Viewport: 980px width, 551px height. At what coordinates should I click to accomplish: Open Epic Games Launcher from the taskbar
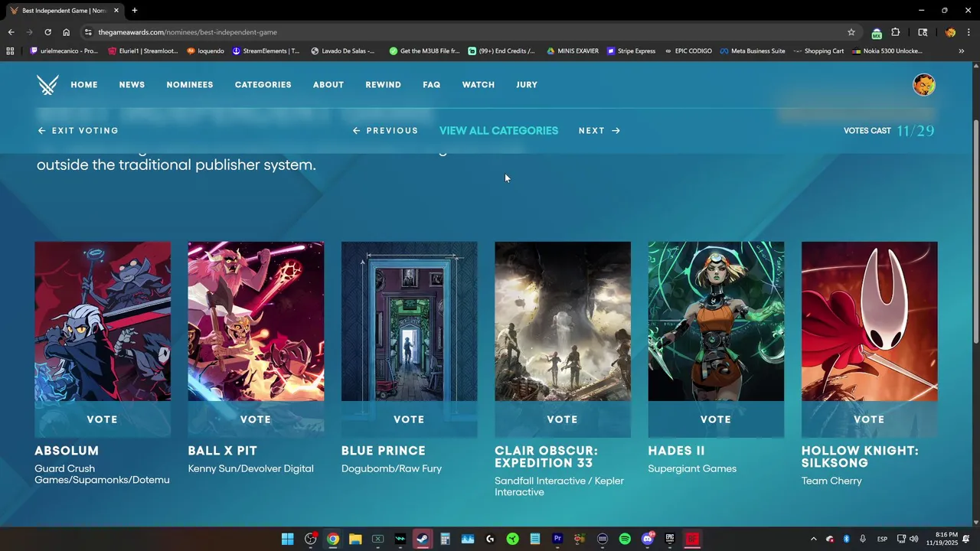[670, 539]
